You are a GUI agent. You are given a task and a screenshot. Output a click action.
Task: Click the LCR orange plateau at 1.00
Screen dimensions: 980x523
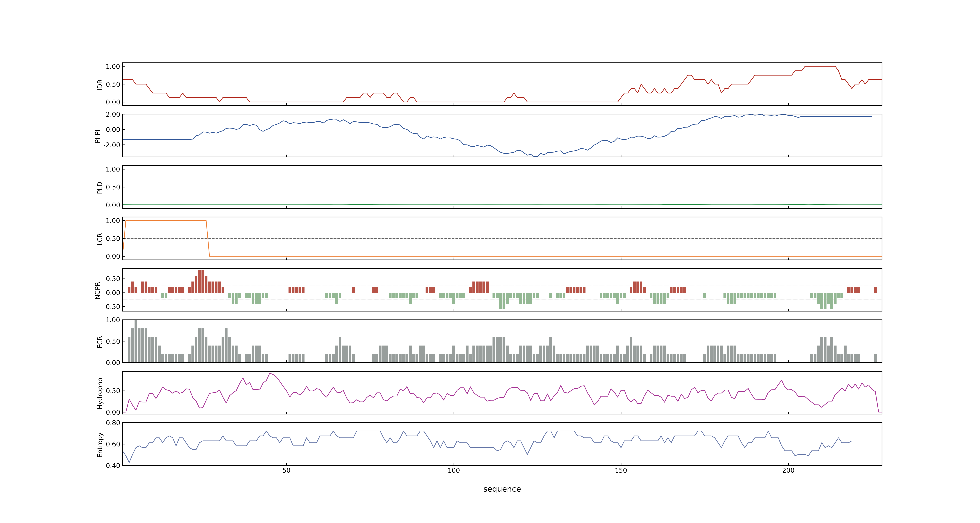click(x=166, y=220)
